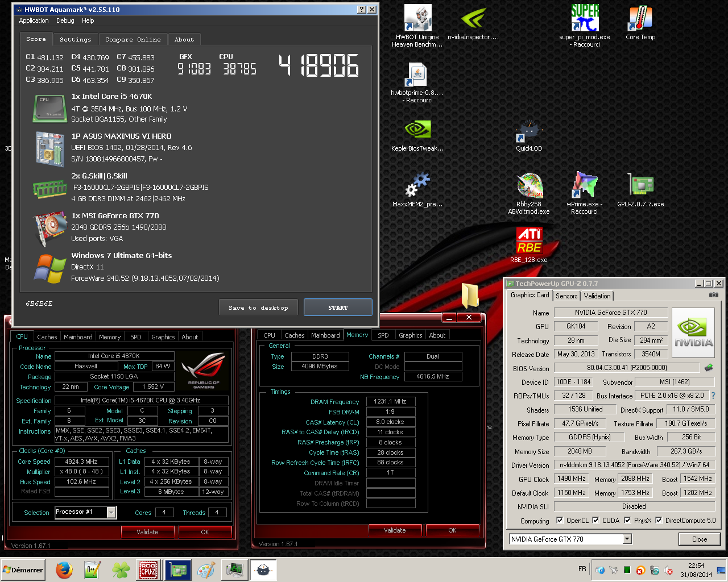The height and width of the screenshot is (582, 728).
Task: Click the monitor graph taskbar icon
Action: pos(234,569)
